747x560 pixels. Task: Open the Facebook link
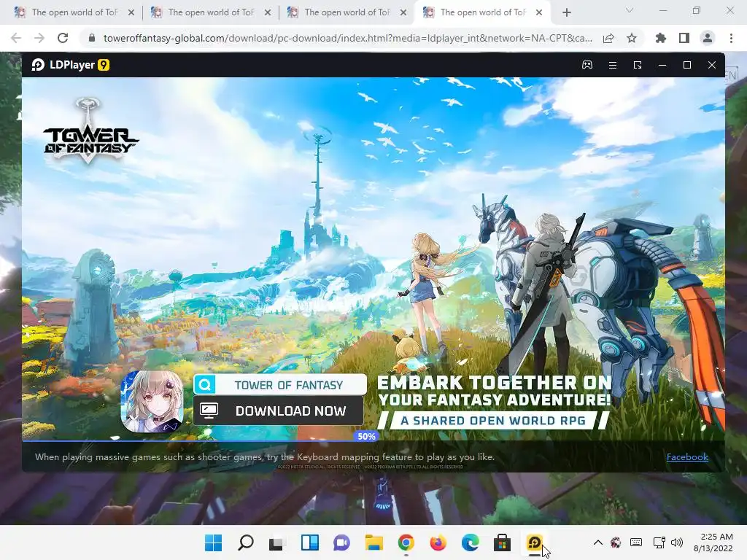point(687,457)
